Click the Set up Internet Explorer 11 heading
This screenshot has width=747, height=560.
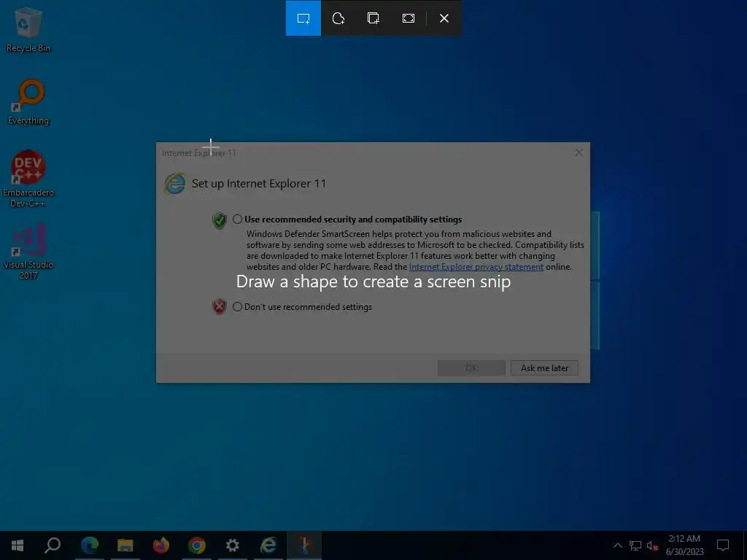click(259, 184)
